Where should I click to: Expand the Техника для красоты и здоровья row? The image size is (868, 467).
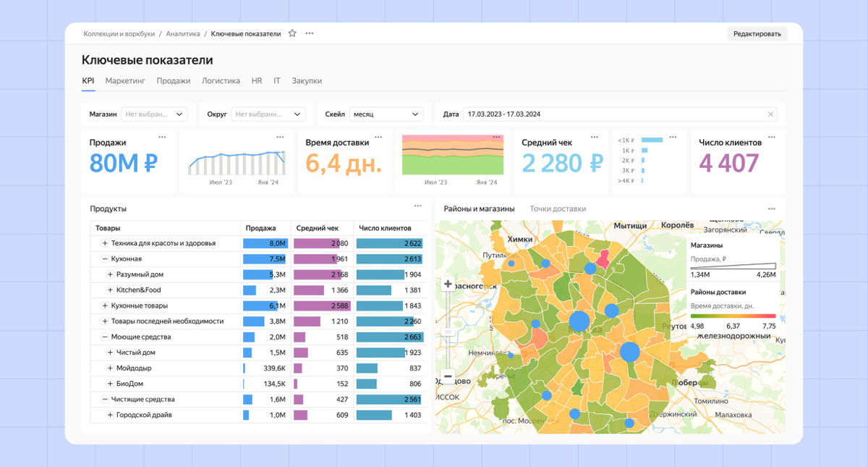coord(105,243)
